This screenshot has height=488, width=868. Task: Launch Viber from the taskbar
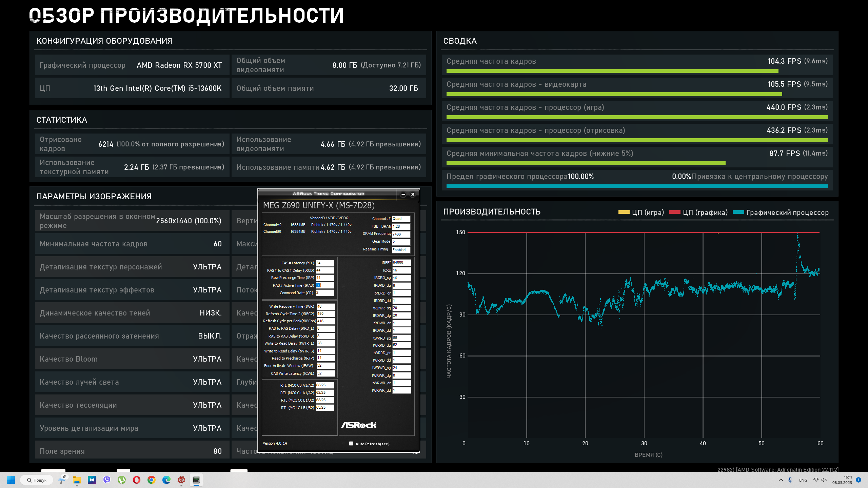[107, 480]
